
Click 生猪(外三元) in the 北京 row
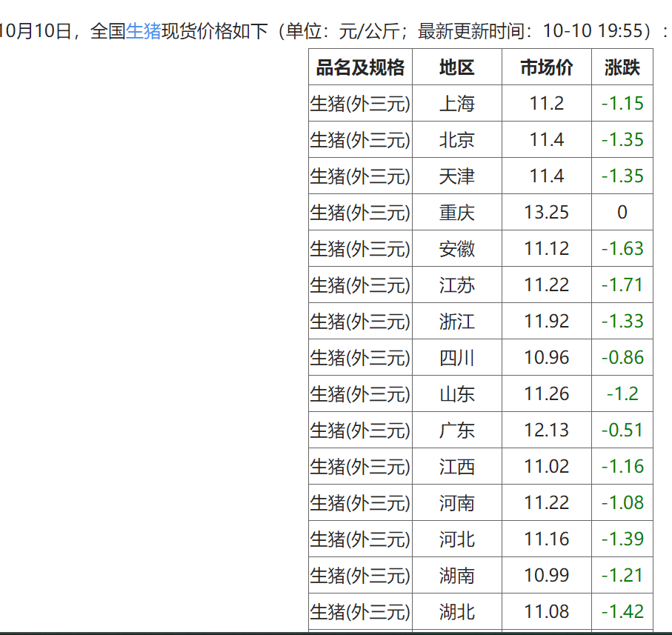tap(360, 140)
